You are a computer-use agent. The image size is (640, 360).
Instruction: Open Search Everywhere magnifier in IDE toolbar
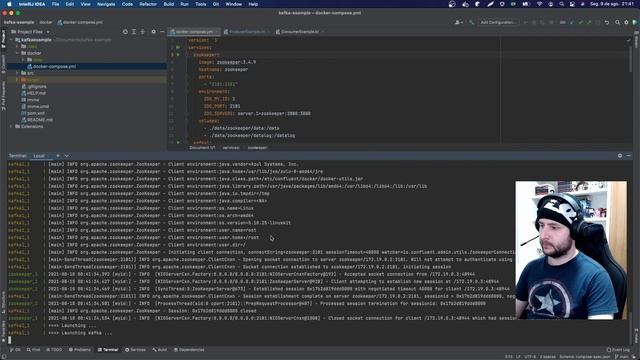[x=617, y=22]
